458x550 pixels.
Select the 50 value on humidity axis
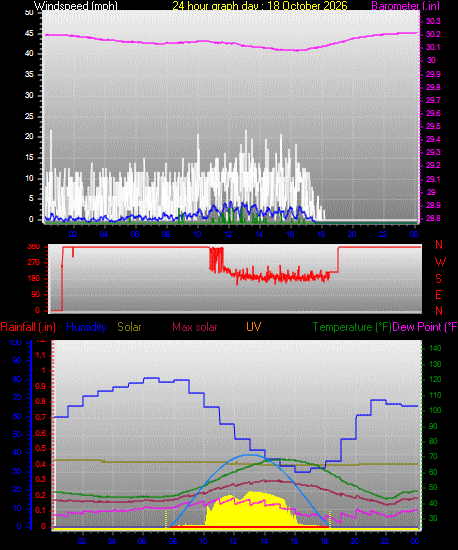(x=17, y=434)
